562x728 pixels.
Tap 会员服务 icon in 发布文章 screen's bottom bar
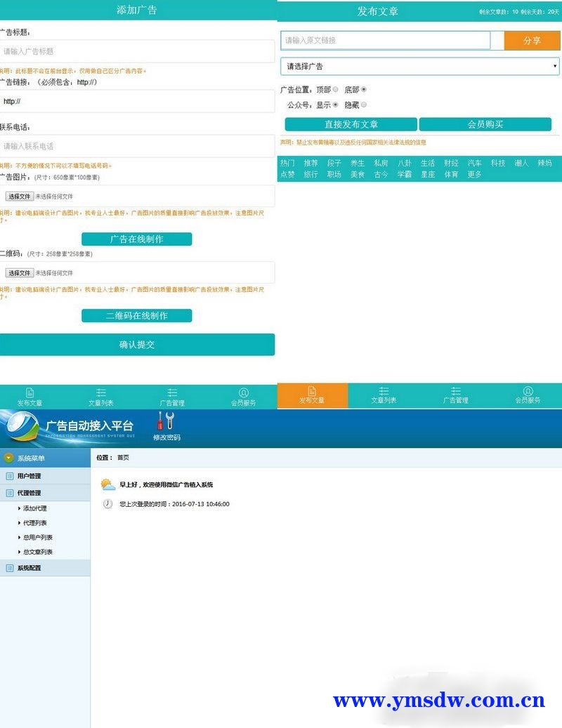pos(528,391)
